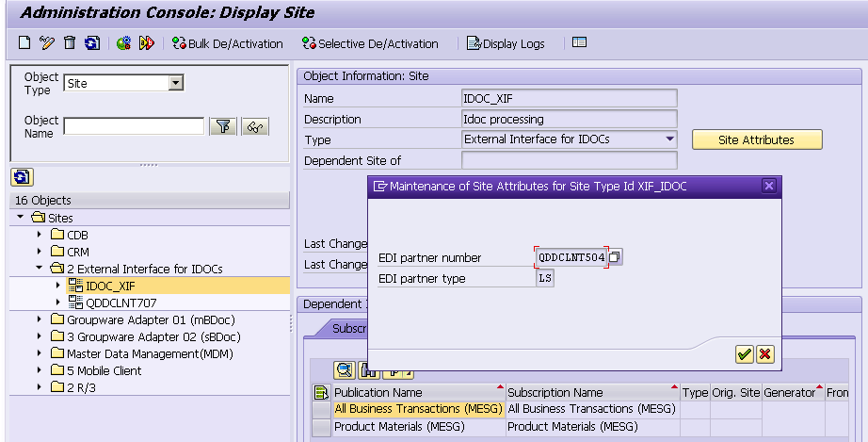Expand 3 Groupware Adapter 02 (sBDoc)
The image size is (868, 442).
(x=39, y=336)
